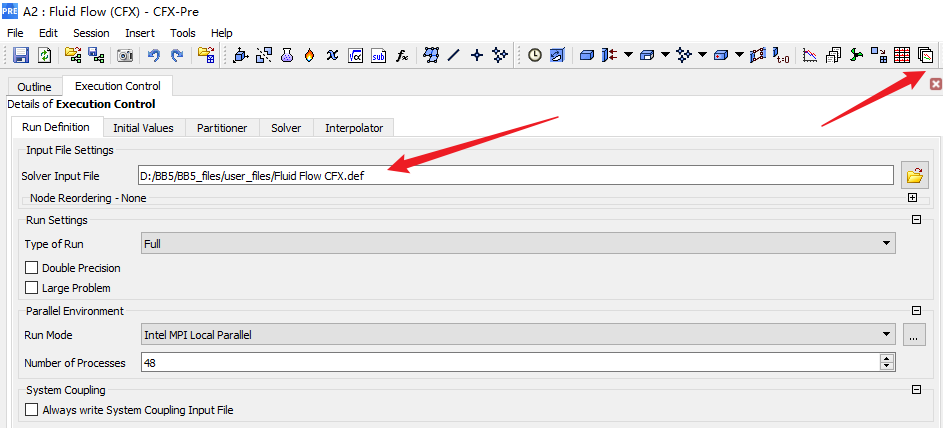Click the diagonal line tool icon

[453, 55]
